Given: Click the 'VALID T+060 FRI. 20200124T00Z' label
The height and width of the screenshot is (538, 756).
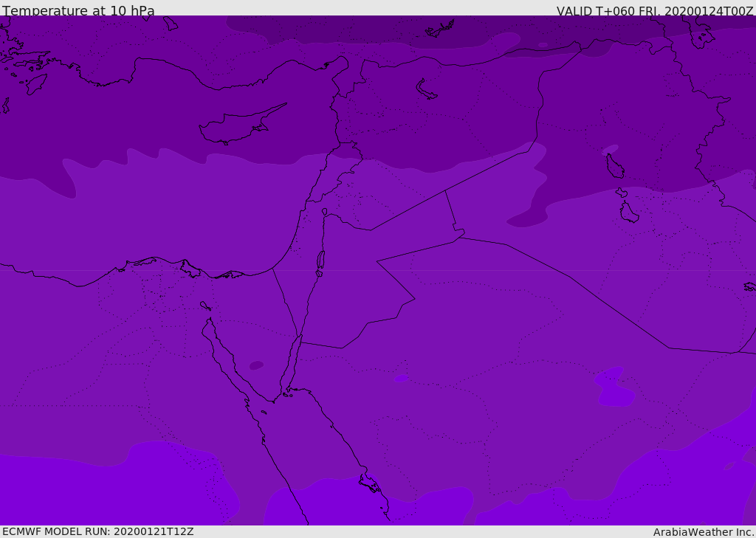Looking at the screenshot, I should pyautogui.click(x=654, y=10).
